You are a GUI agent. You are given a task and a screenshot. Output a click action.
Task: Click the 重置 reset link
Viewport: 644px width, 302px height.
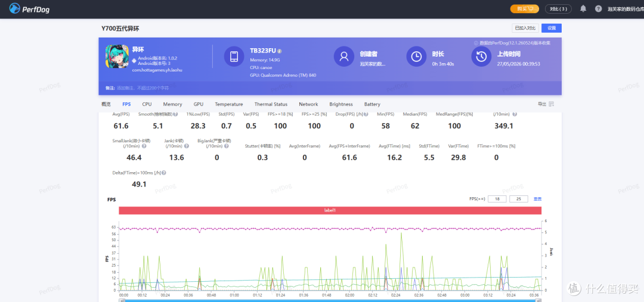click(538, 199)
